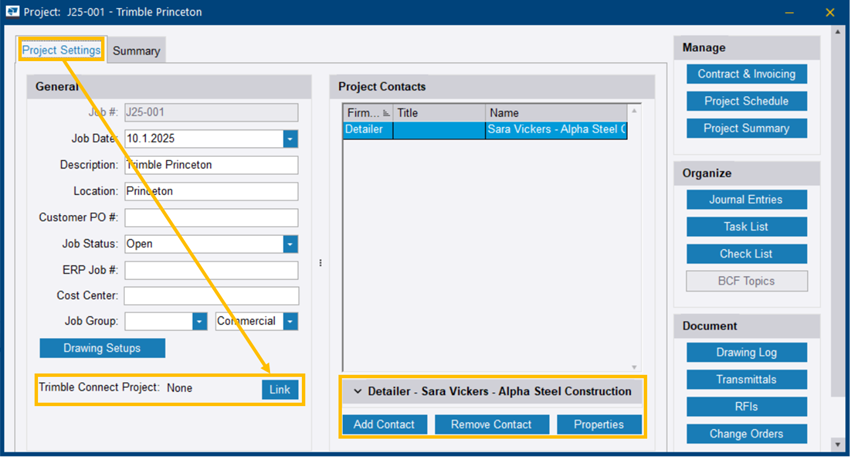The height and width of the screenshot is (457, 850).
Task: Select the Detailer cell in contacts list
Action: (x=368, y=130)
